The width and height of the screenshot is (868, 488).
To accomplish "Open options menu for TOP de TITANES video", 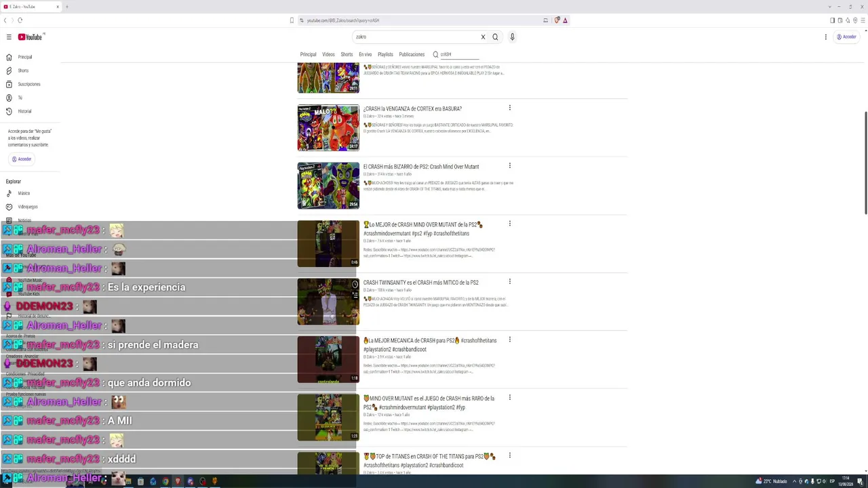I will point(510,455).
